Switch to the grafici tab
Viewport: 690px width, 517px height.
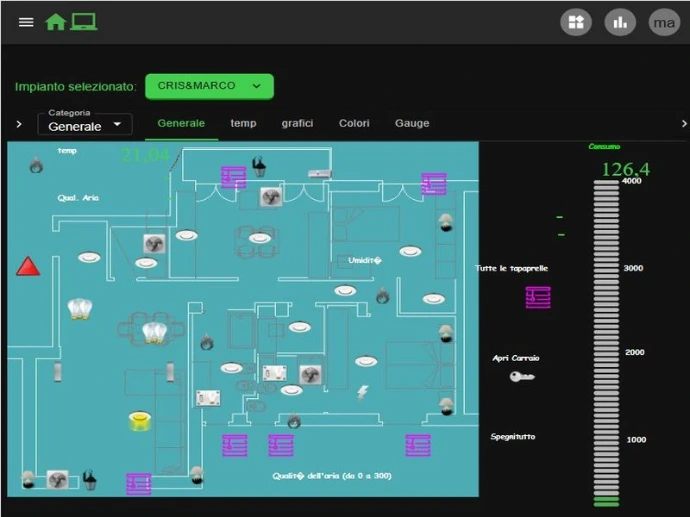pos(297,123)
